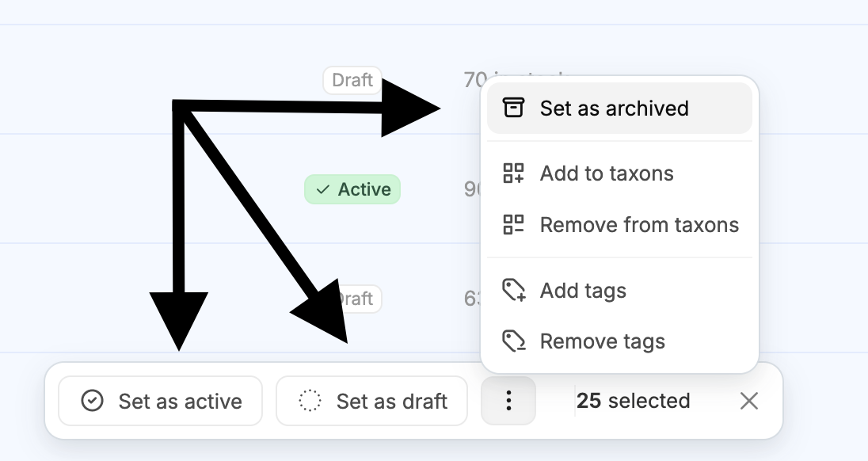Click the archive box icon
The image size is (868, 461).
[513, 108]
